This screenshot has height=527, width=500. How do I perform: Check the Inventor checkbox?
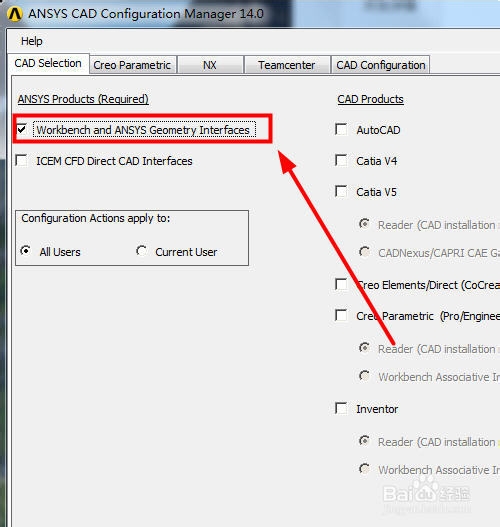point(341,408)
